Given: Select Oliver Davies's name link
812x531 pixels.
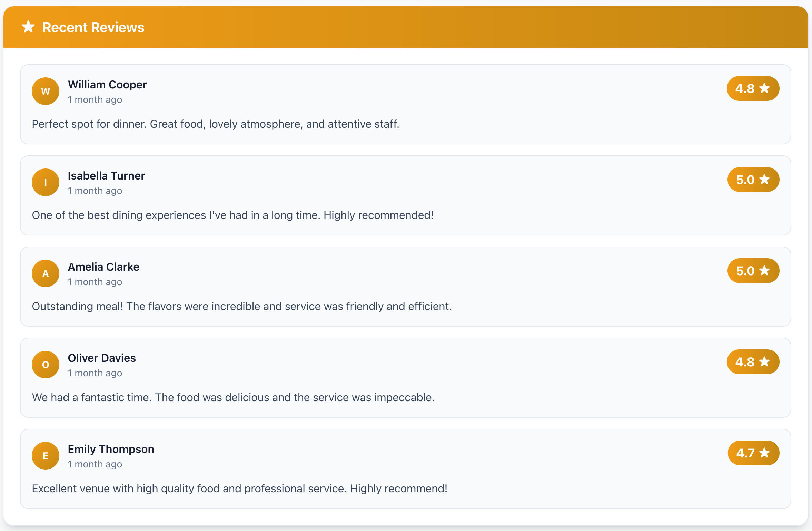Looking at the screenshot, I should point(102,358).
